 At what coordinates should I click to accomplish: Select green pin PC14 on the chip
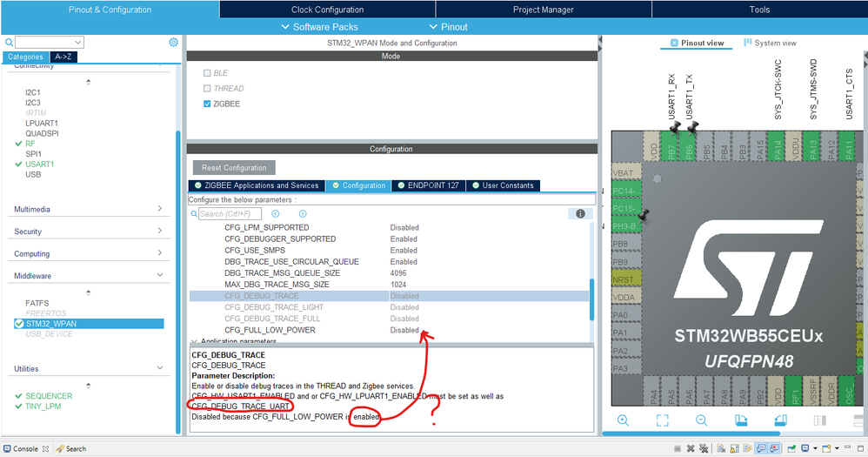pos(626,191)
